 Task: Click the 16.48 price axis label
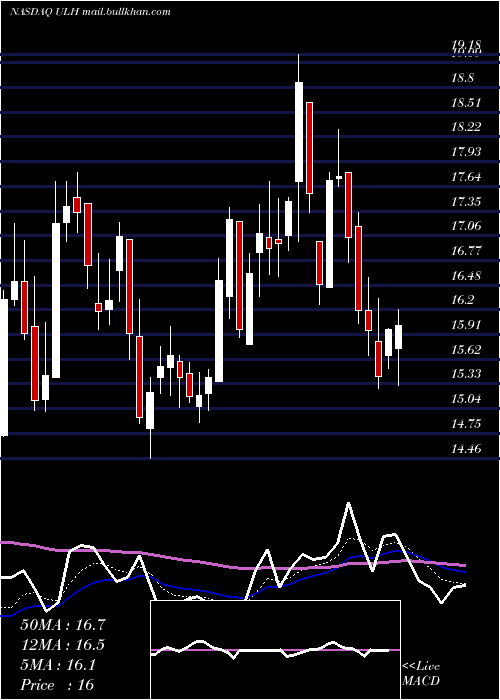tap(466, 276)
